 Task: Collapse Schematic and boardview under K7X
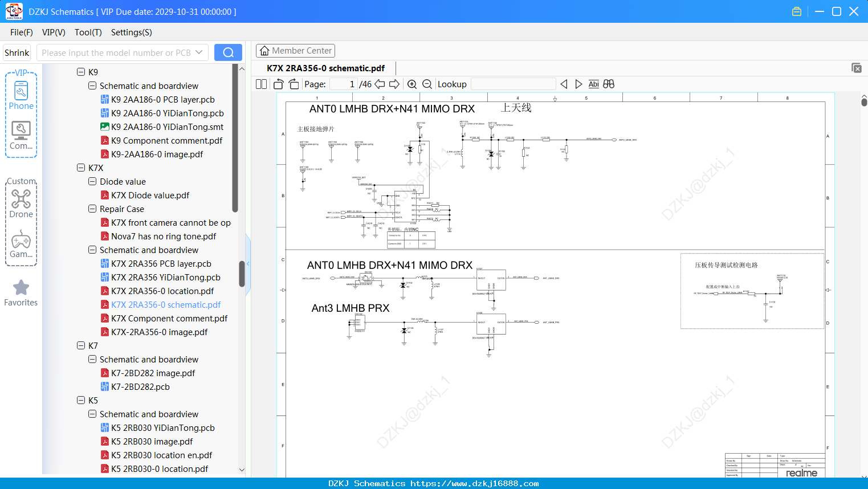pyautogui.click(x=92, y=250)
